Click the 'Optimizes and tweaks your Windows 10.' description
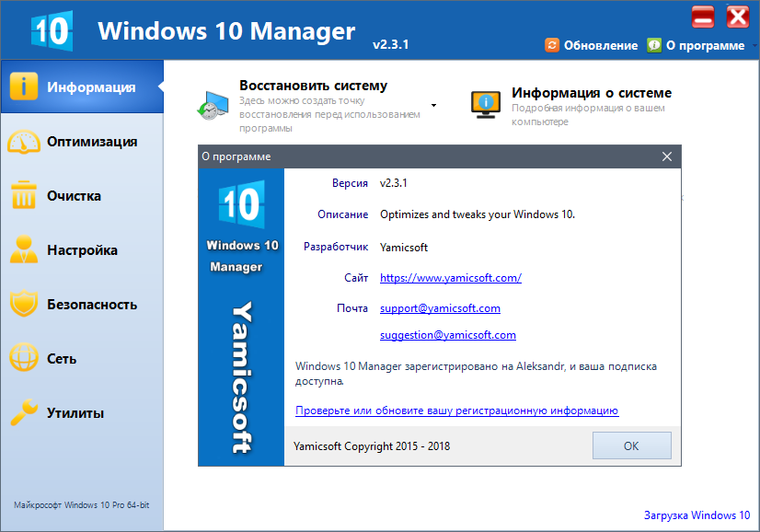Screen dimensions: 760x532 click(x=477, y=214)
